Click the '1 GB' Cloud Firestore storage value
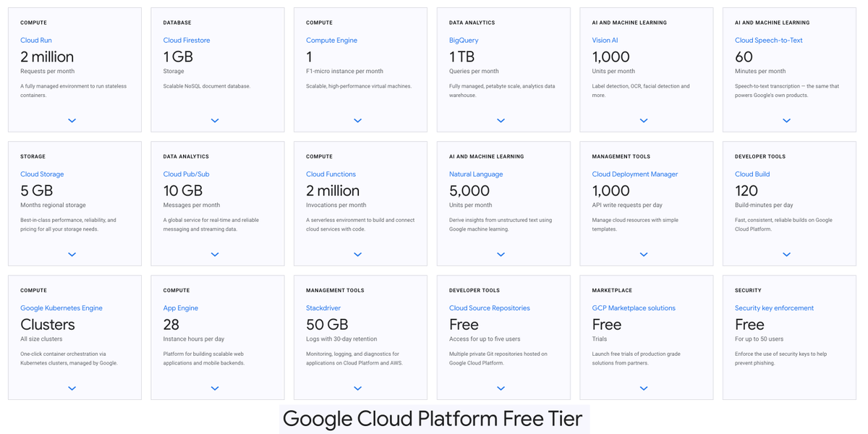868x434 pixels. (x=178, y=56)
